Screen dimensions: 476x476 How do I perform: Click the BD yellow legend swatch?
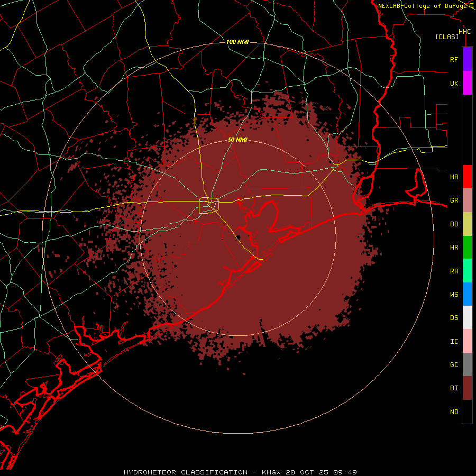(x=467, y=224)
